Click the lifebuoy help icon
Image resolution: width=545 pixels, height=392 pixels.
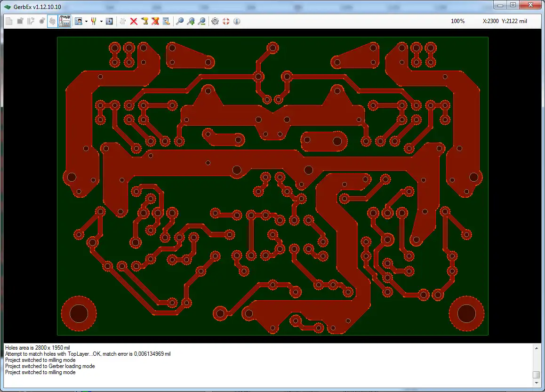[226, 21]
